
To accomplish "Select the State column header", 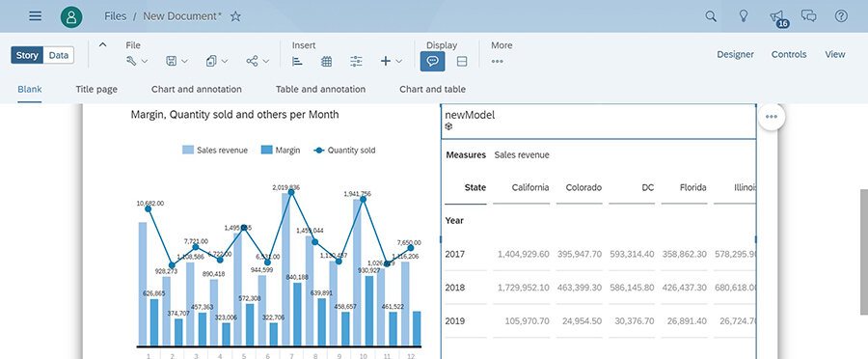I will [x=475, y=187].
